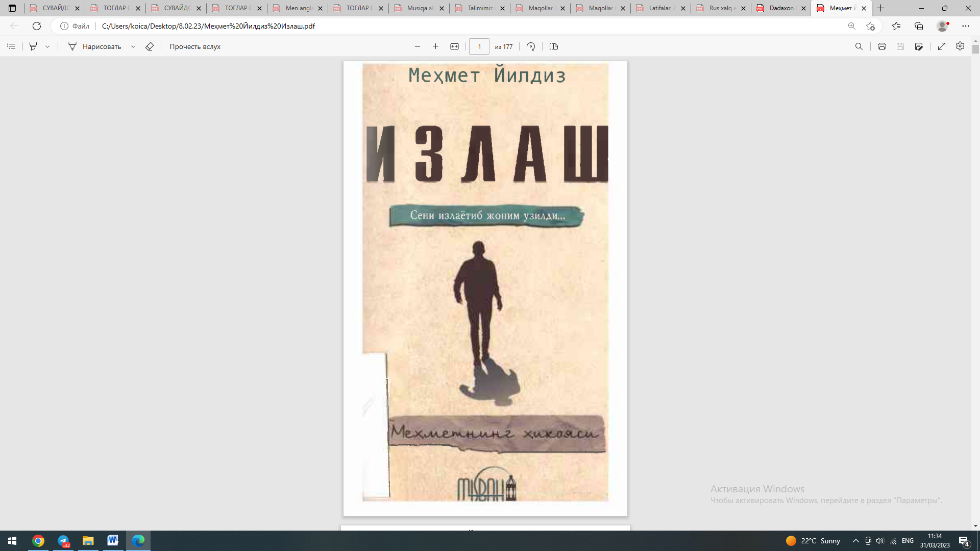
Task: Open the Нарисовать pen options dropdown
Action: [x=133, y=46]
